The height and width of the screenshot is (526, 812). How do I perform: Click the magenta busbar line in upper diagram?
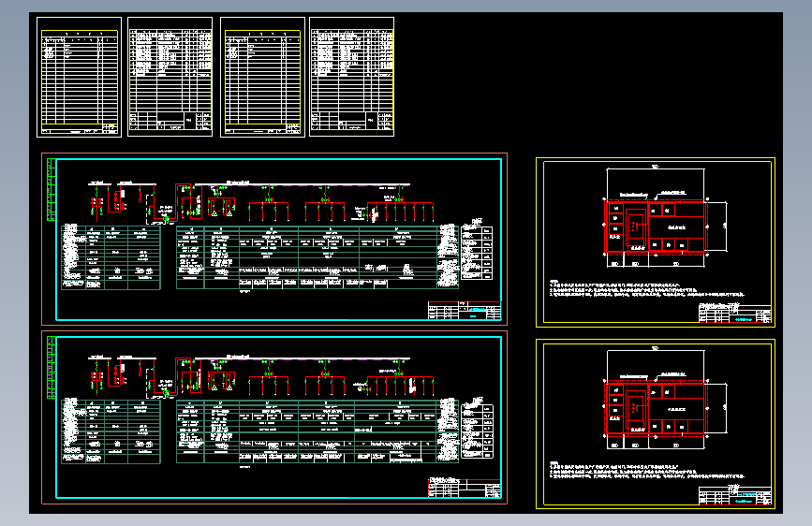(x=302, y=184)
